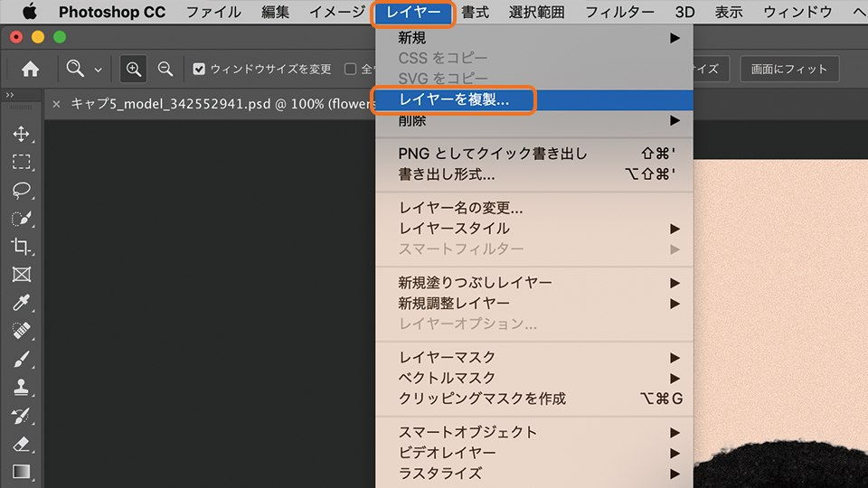Click the Home icon in options bar
The image size is (868, 488).
tap(31, 70)
